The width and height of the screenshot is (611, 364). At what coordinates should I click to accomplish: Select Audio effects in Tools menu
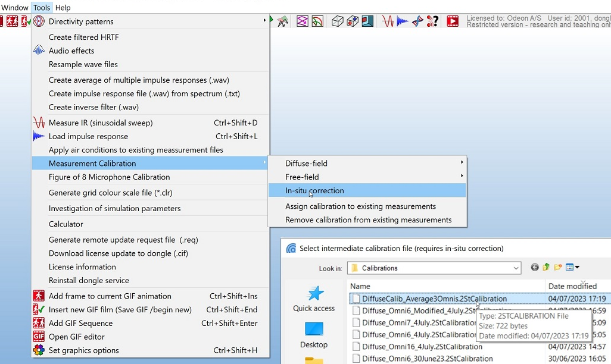71,51
